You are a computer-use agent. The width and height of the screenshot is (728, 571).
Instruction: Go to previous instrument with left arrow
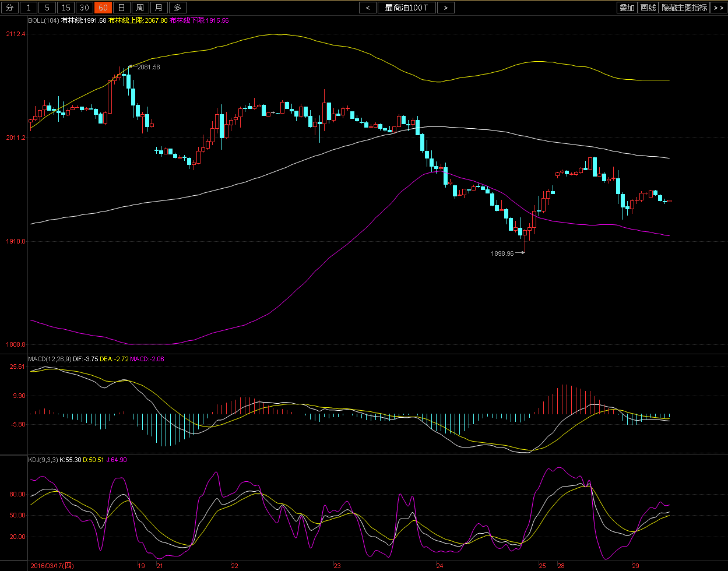point(368,8)
